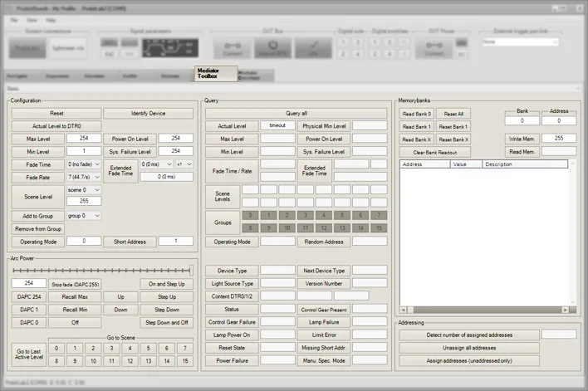Click Stop fade (DAPC 255)
The image size is (588, 391).
tap(75, 284)
